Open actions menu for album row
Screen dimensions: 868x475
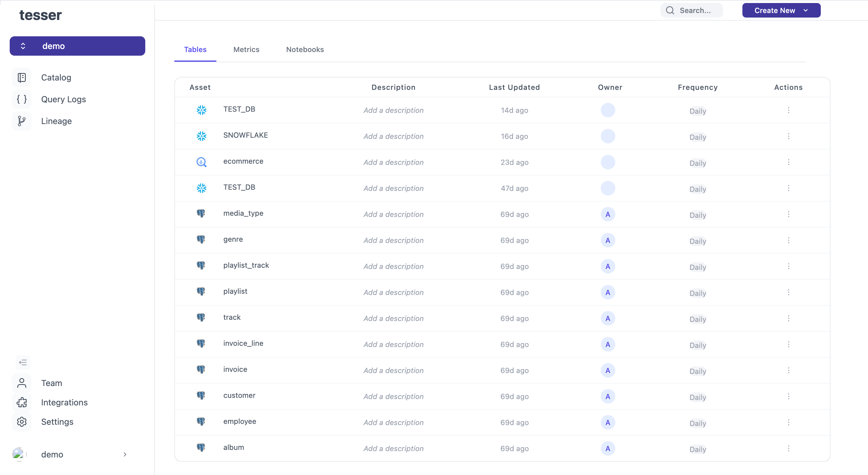[788, 448]
